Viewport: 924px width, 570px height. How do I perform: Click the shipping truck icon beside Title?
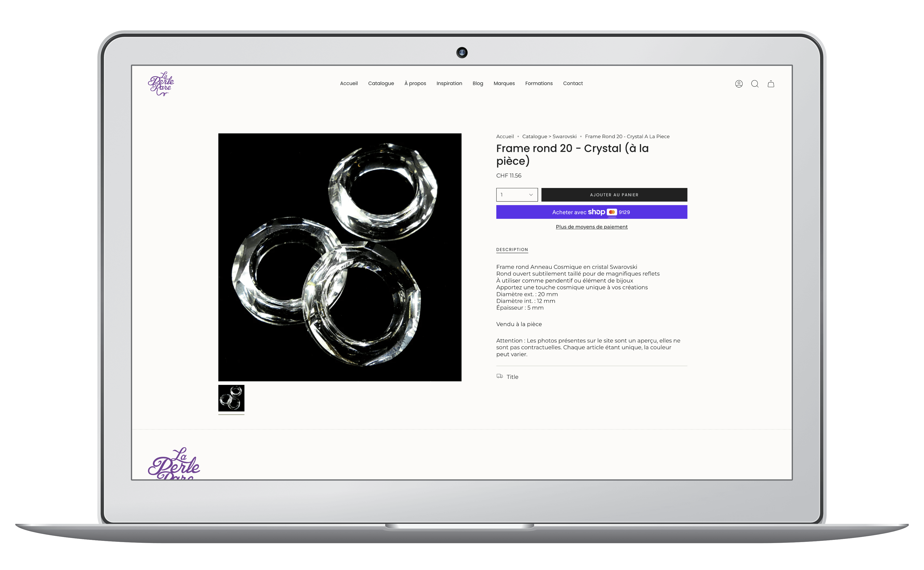point(500,376)
